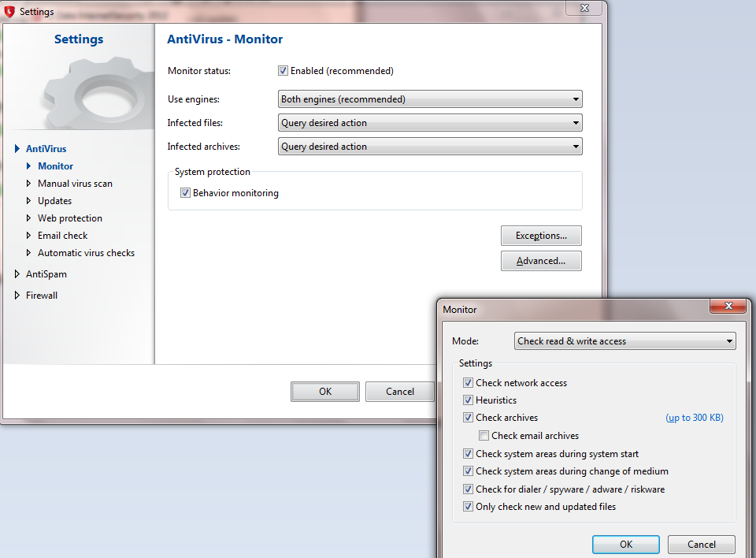756x558 pixels.
Task: Select AntiVirus category in sidebar
Action: (46, 149)
